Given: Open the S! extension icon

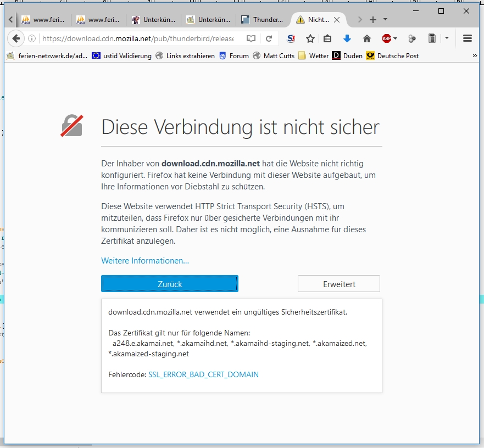Looking at the screenshot, I should pyautogui.click(x=291, y=38).
